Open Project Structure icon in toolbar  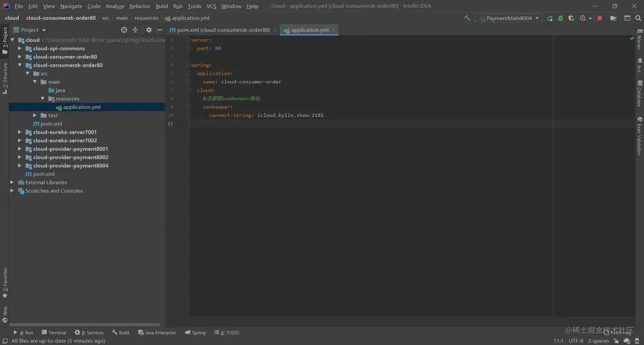(613, 18)
